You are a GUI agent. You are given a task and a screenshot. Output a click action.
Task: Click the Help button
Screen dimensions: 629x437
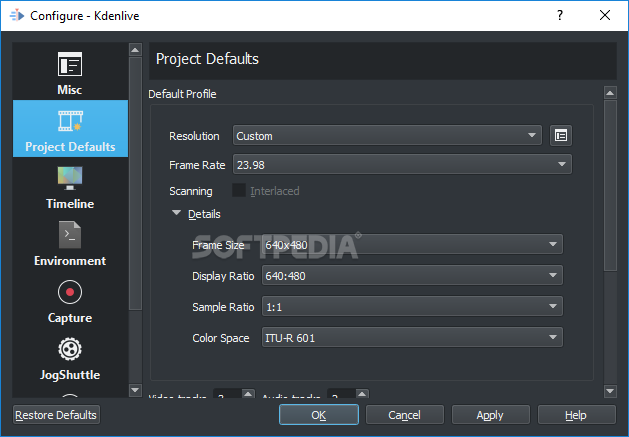576,415
